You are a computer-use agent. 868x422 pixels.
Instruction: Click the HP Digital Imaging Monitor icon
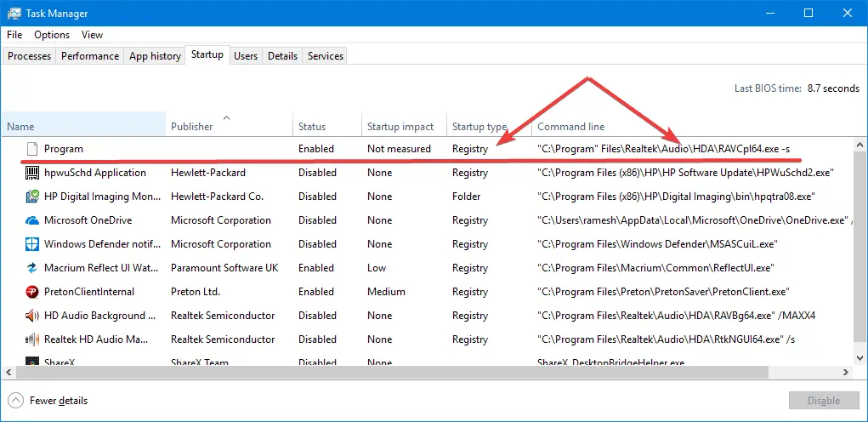32,196
